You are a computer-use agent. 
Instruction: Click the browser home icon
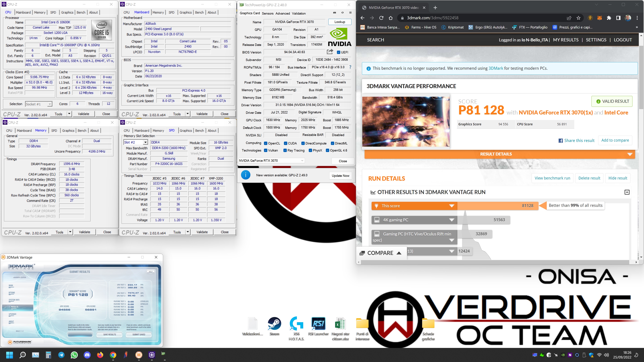pyautogui.click(x=391, y=18)
